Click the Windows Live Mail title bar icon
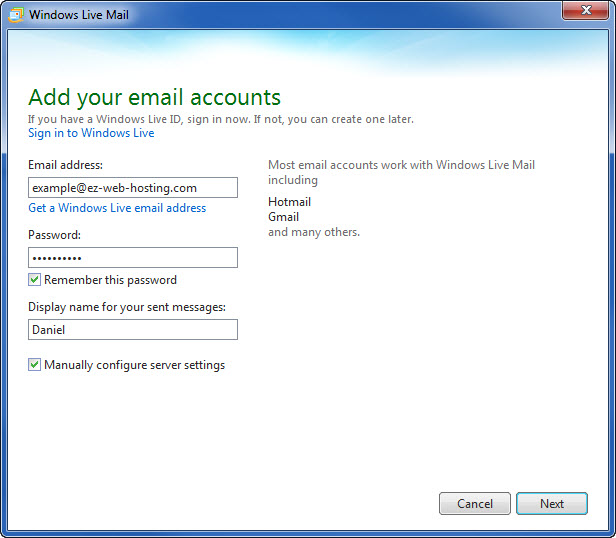 pos(16,15)
